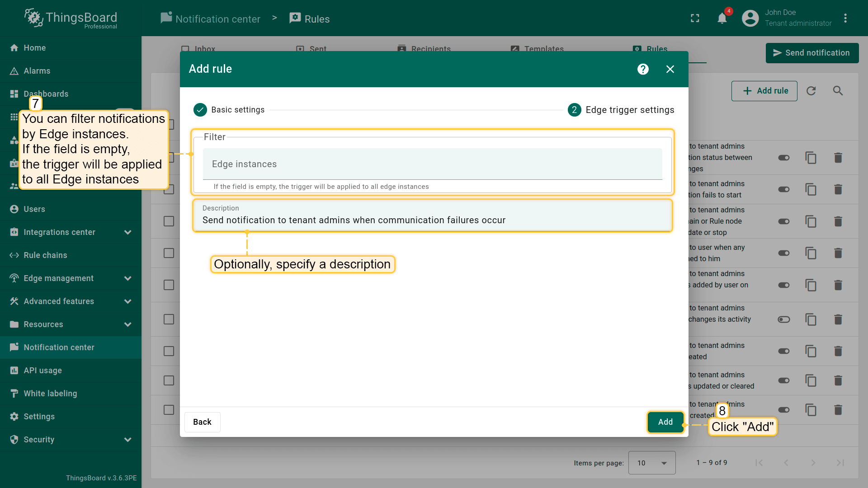Enable the rule for entity activity changes

(783, 319)
